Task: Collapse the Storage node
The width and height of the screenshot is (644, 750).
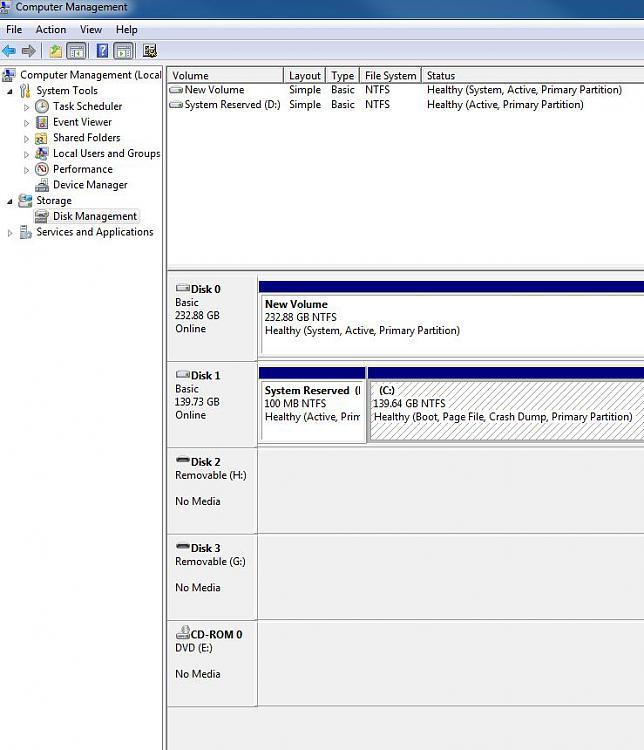Action: coord(10,201)
